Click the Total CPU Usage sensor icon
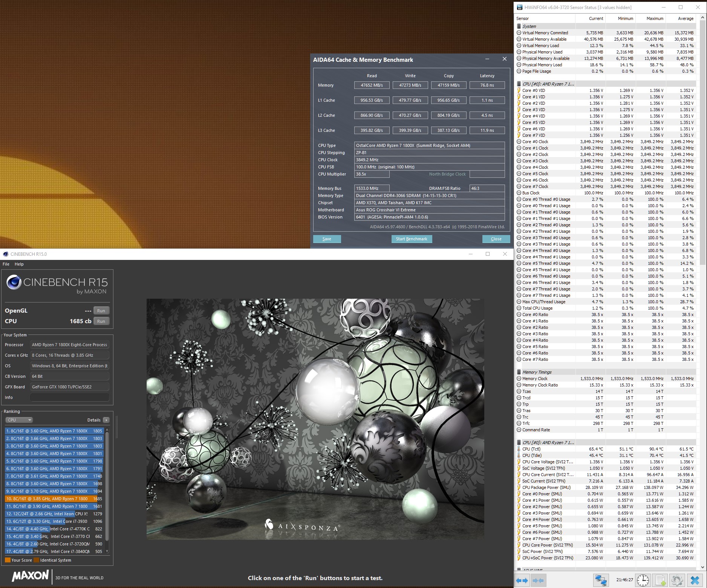The height and width of the screenshot is (588, 707). click(x=519, y=308)
